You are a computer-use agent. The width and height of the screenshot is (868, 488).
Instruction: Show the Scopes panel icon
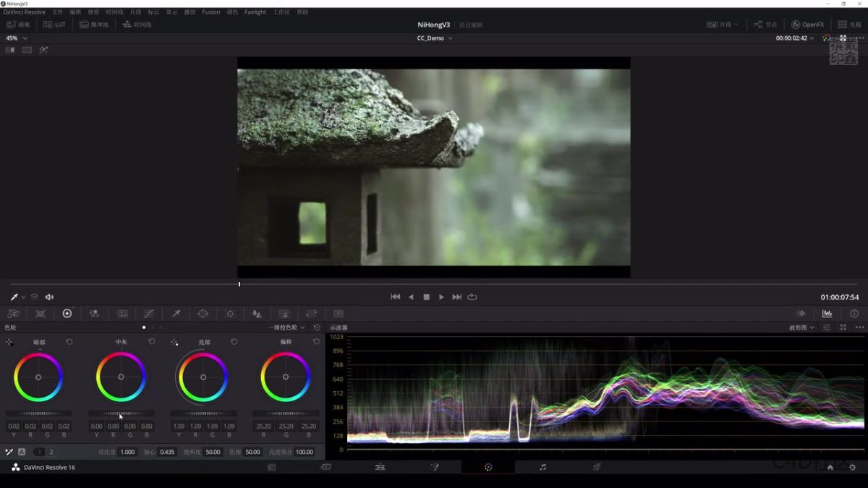pyautogui.click(x=827, y=314)
